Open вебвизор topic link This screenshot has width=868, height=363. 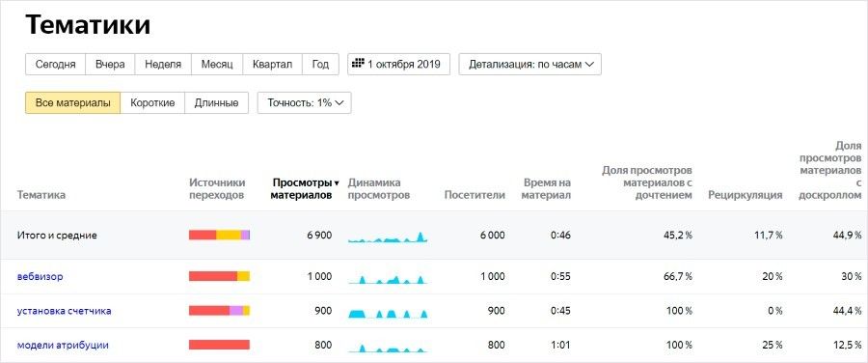click(40, 276)
